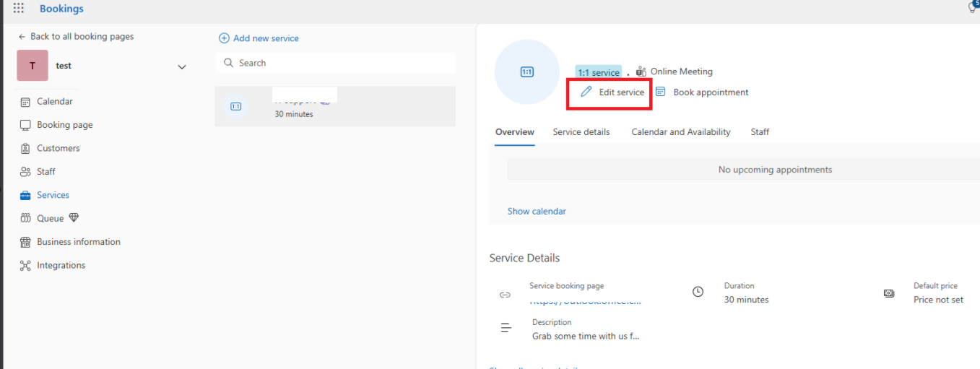This screenshot has width=980, height=369.
Task: Click the plus icon for Add new service
Action: coord(224,38)
